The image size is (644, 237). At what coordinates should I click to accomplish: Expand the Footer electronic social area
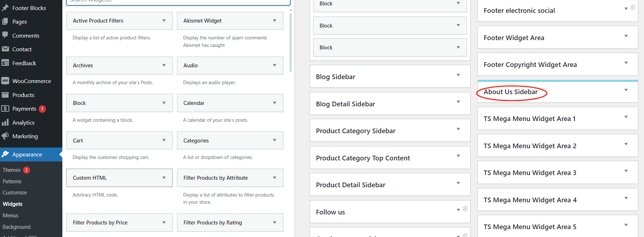626,9
